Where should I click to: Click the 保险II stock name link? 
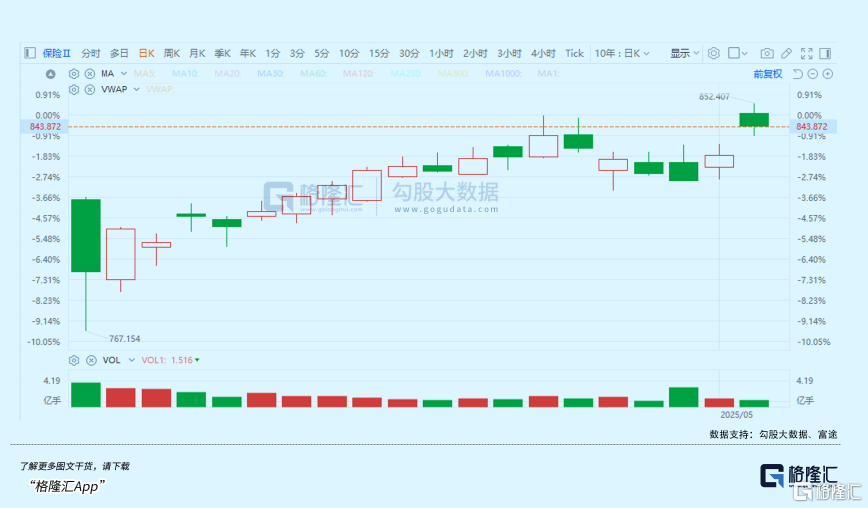click(x=56, y=53)
